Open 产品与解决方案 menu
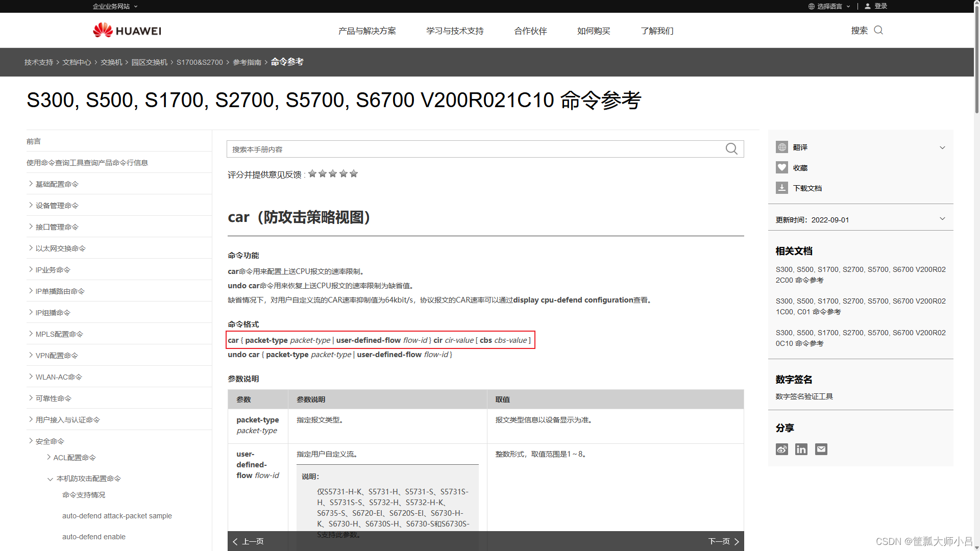Screen dimensions: 980x551 [367, 31]
